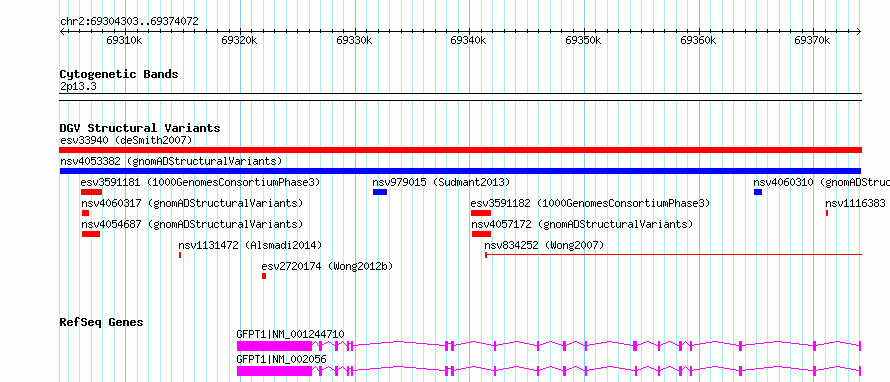Click the DGV Structural Variants track title

(140, 128)
